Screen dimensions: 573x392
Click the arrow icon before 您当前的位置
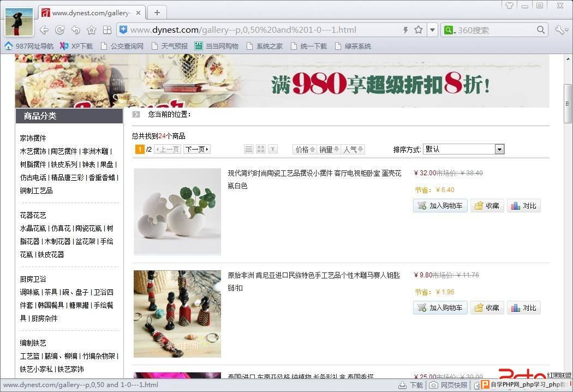pyautogui.click(x=136, y=115)
